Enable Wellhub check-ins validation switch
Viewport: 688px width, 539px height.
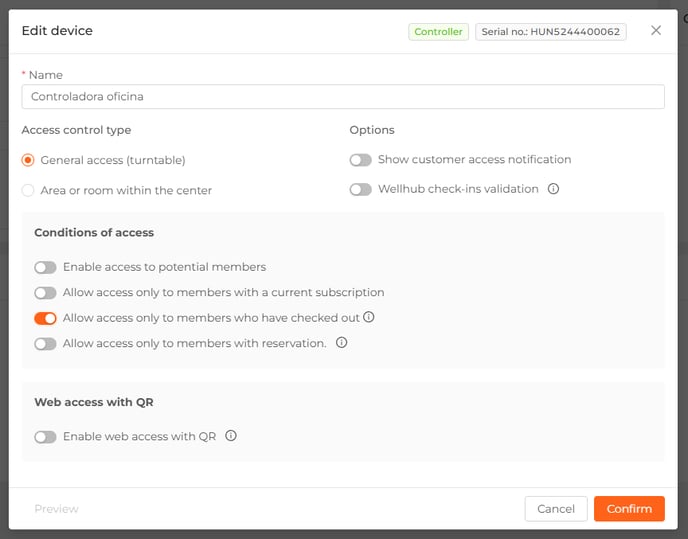(x=361, y=189)
